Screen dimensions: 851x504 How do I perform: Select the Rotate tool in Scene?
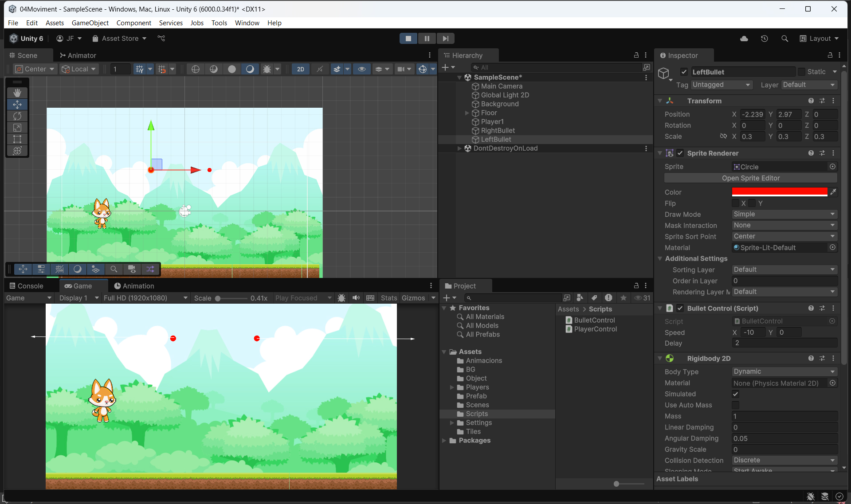coord(17,116)
